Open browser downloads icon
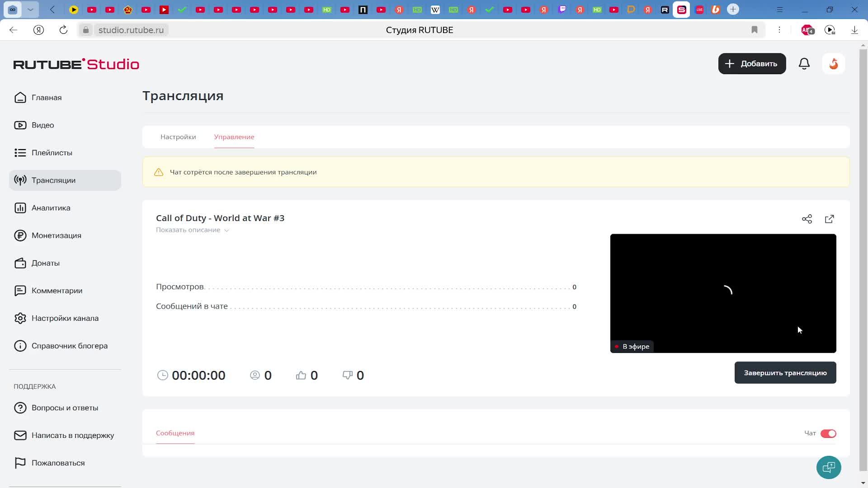The image size is (868, 488). (x=854, y=30)
